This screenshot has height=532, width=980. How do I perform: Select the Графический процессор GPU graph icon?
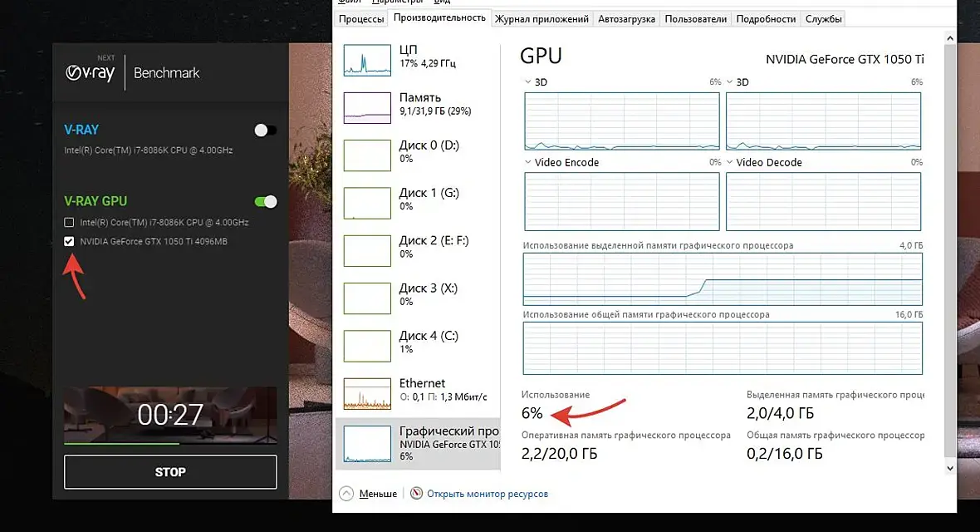[367, 444]
